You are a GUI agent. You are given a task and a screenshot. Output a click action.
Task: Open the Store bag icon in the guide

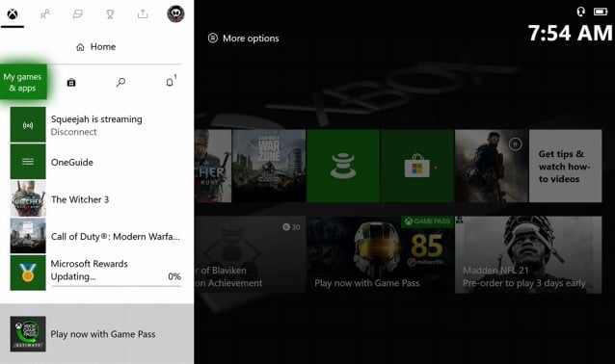click(x=71, y=82)
